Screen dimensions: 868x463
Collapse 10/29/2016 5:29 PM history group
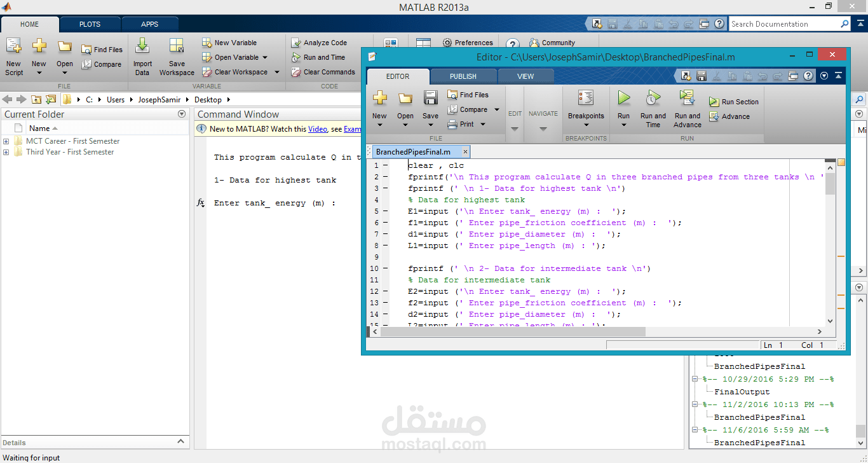[695, 379]
